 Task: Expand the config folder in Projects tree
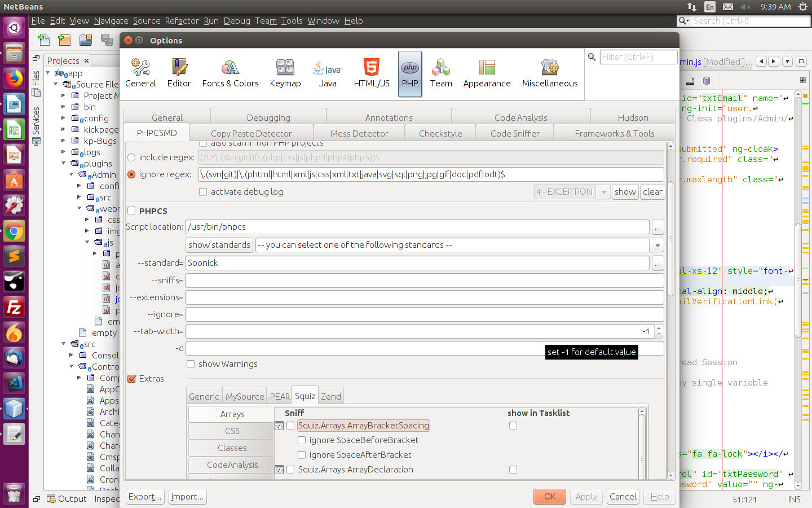[64, 118]
